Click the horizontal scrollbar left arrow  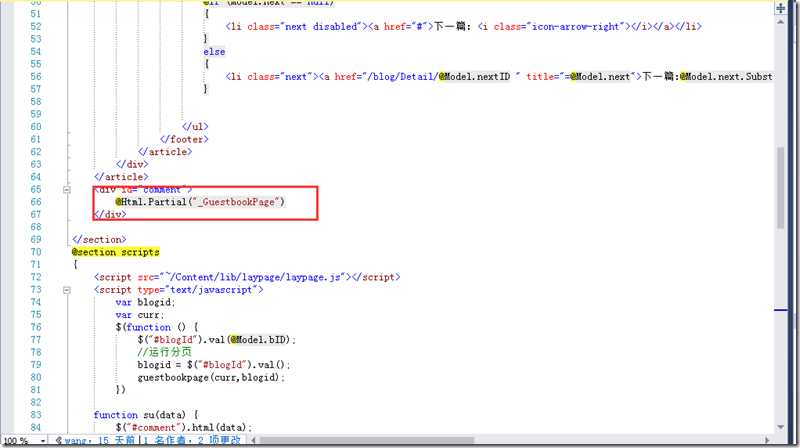pos(253,440)
